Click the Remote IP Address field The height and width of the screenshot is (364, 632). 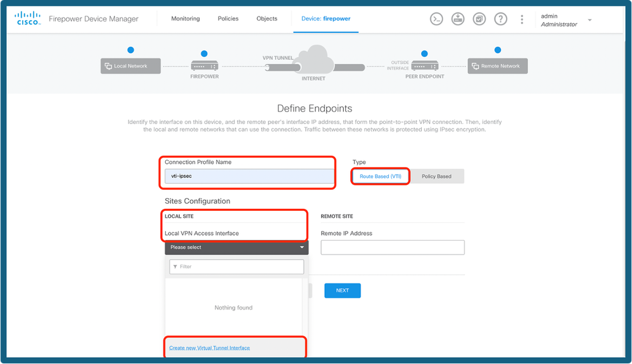click(393, 248)
